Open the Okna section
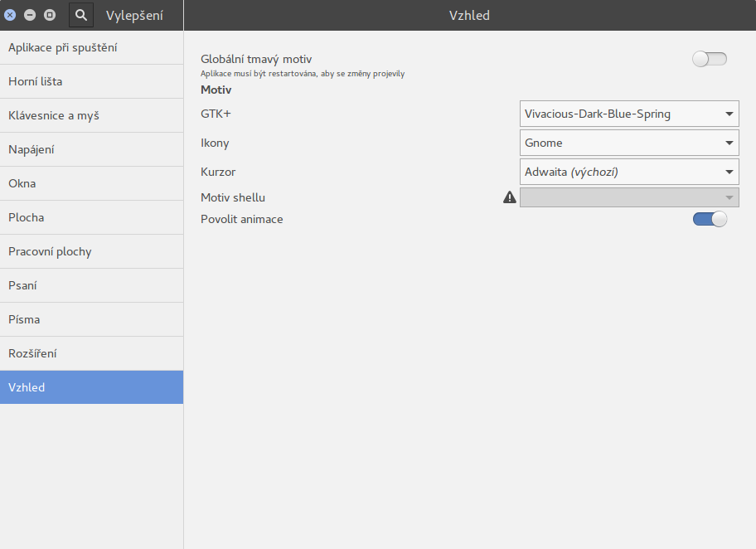The width and height of the screenshot is (756, 549). (x=91, y=183)
